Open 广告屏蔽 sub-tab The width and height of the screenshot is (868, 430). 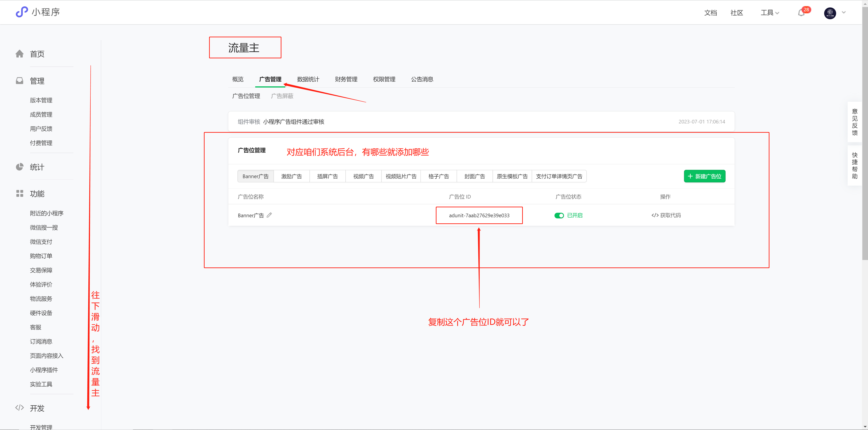click(282, 96)
